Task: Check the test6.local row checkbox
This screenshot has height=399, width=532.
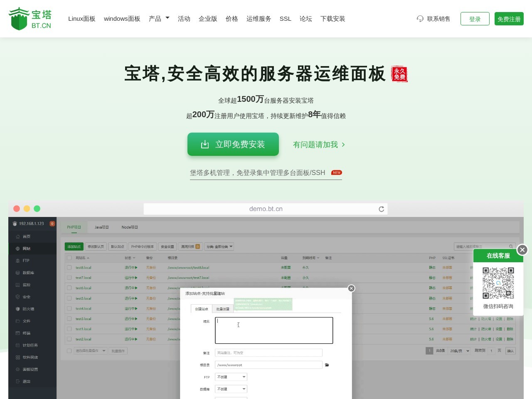Action: point(69,288)
